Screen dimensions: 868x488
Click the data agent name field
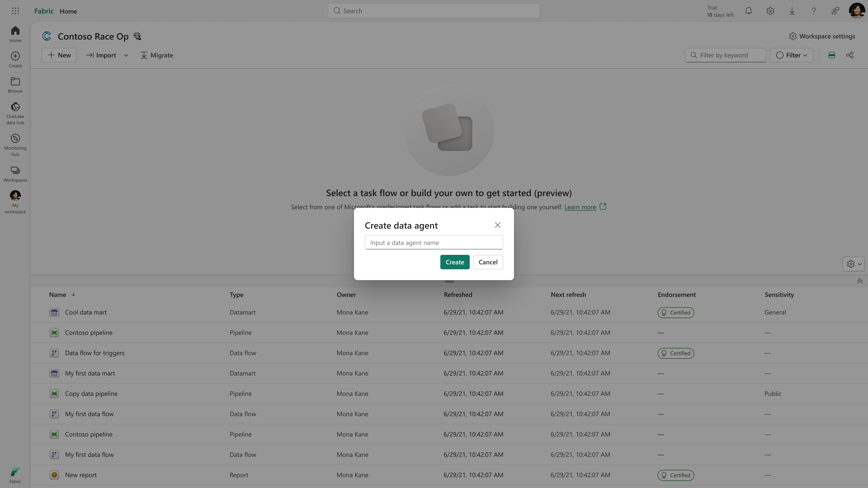tap(434, 242)
